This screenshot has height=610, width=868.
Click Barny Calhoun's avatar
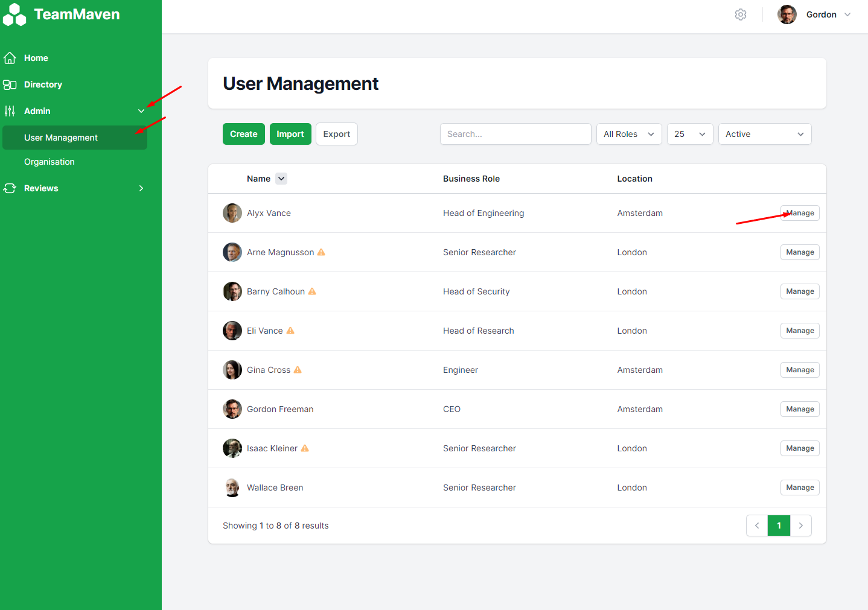[232, 291]
